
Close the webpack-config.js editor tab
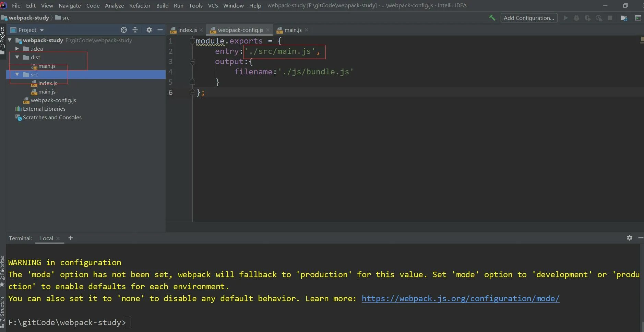[x=268, y=30]
